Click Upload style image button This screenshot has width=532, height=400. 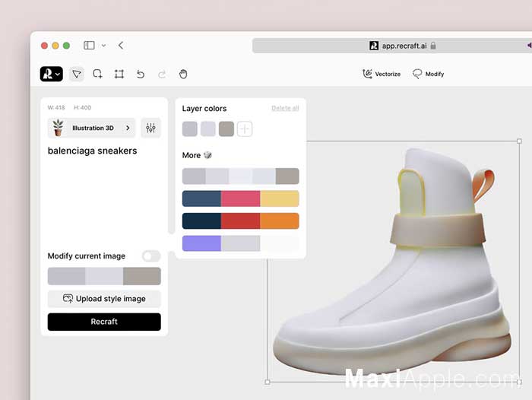104,299
